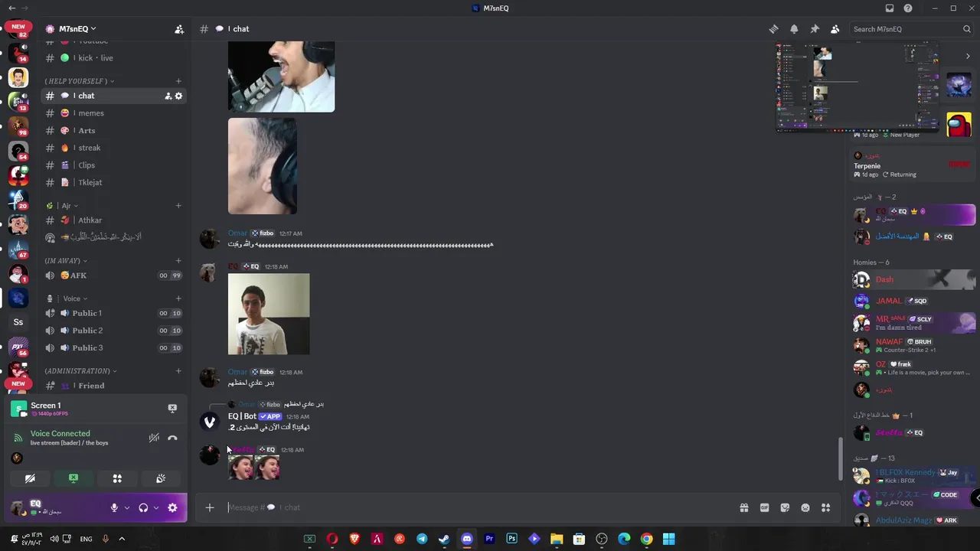Join Public 3 voice channel

click(113, 347)
